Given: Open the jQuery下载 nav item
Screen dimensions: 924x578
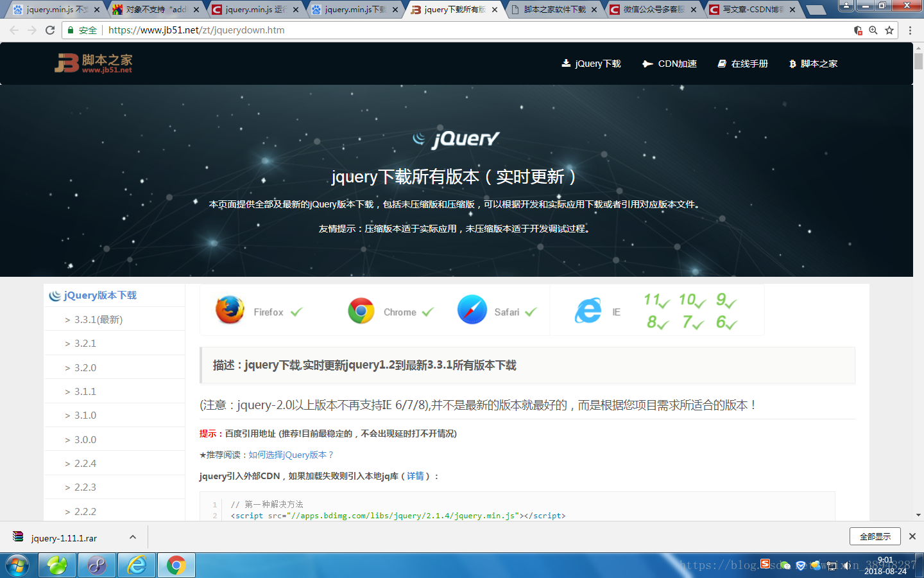Looking at the screenshot, I should (591, 64).
